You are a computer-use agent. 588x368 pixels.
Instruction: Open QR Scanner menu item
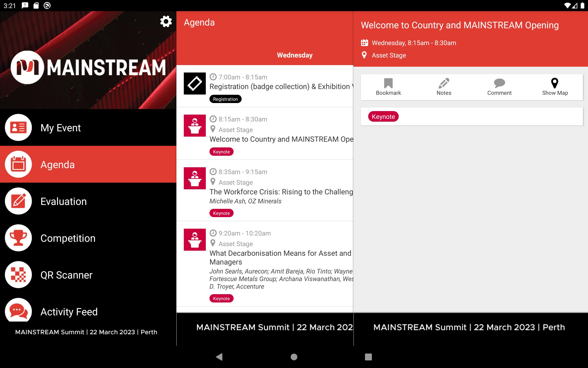(x=88, y=275)
